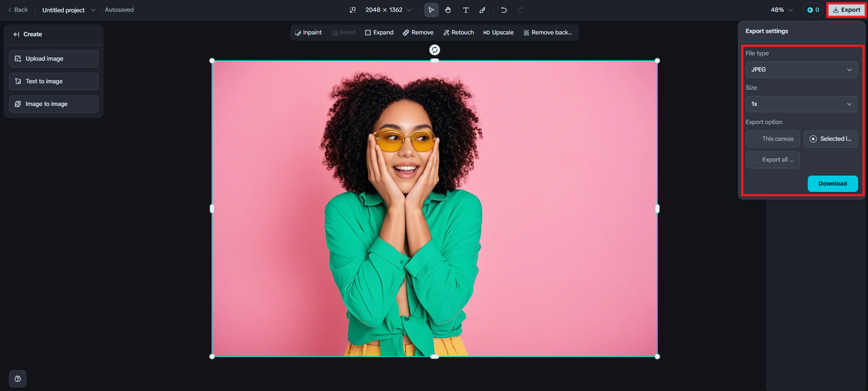This screenshot has height=391, width=868.
Task: Collapse the Create panel
Action: coord(17,34)
